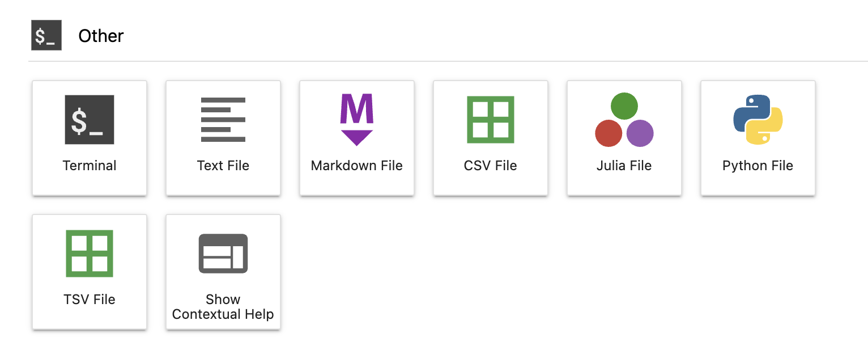Select the dark Terminal prompt icon

point(89,119)
